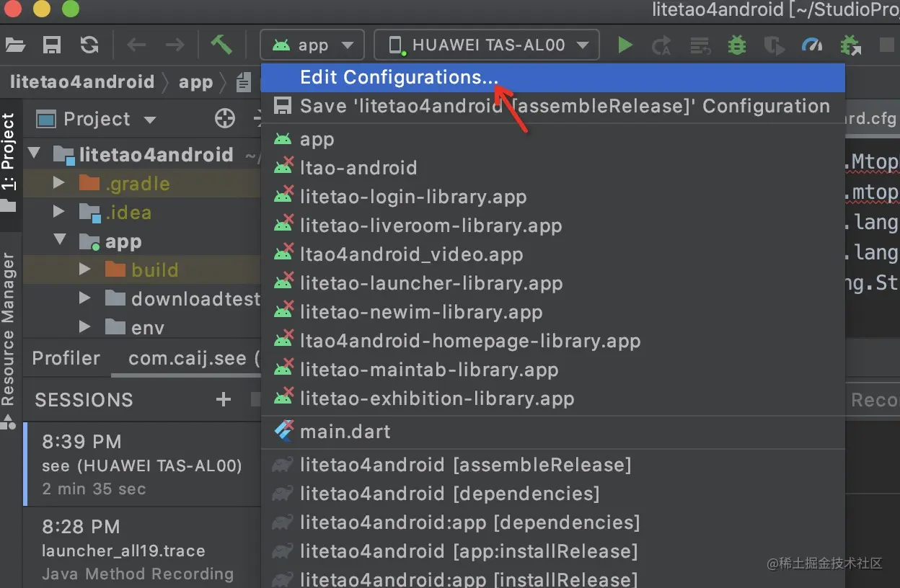Screen dimensions: 900x588
Task: Select ltao4android_video.app configuration
Action: pos(552,254)
